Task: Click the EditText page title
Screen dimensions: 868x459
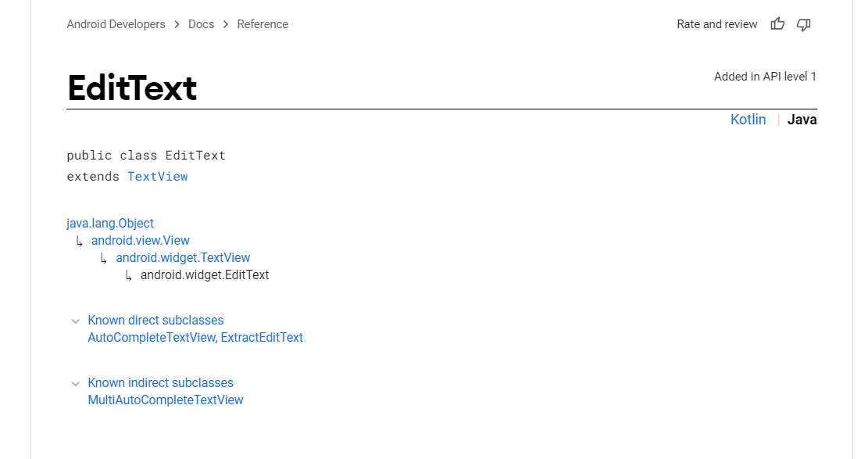Action: 132,88
